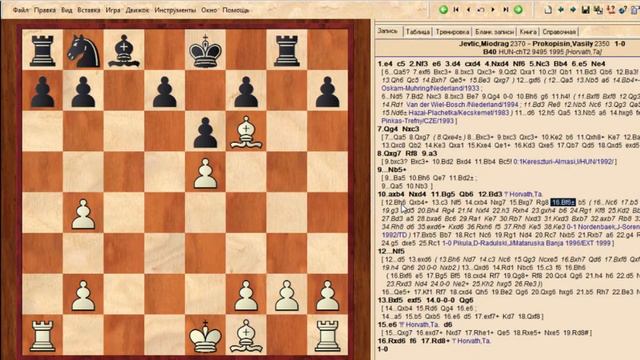The width and height of the screenshot is (640, 360).
Task: Open the Правка menu
Action: 45,10
